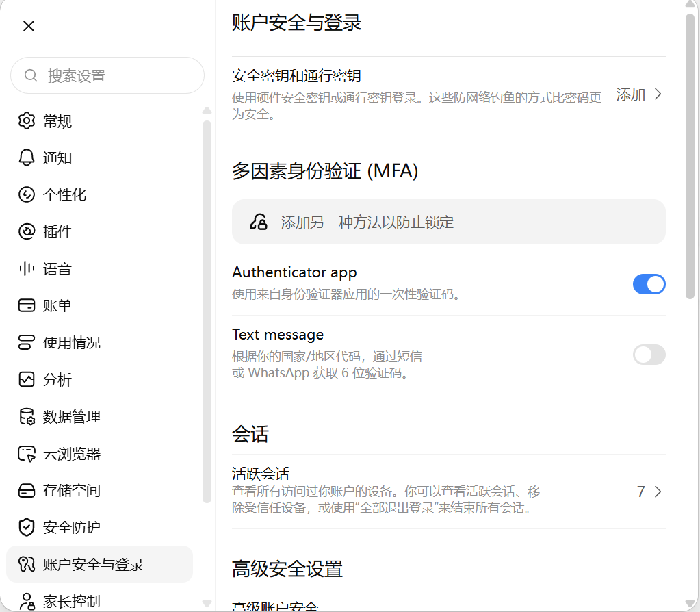This screenshot has width=700, height=612.
Task: Expand the chevron next to 7 active sessions
Action: point(658,492)
